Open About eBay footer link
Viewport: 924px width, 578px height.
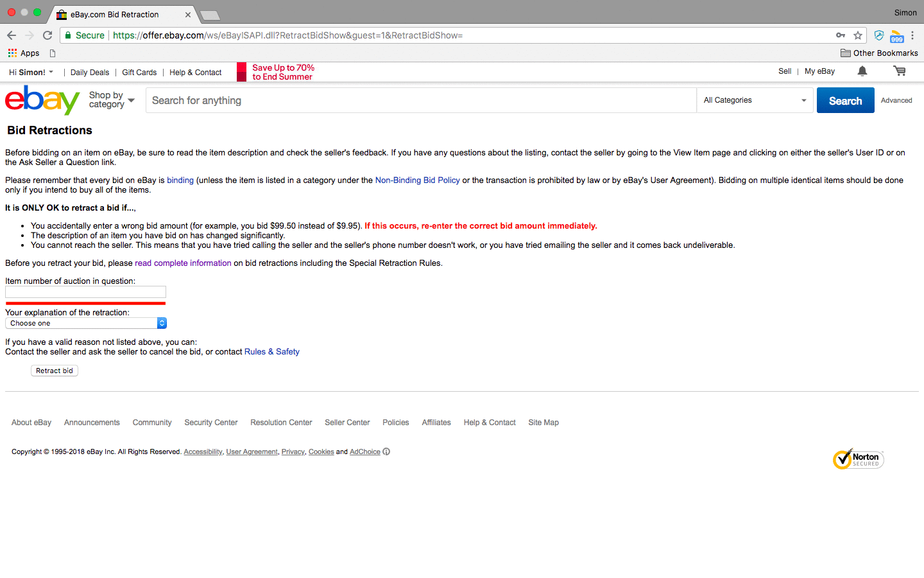pyautogui.click(x=31, y=423)
